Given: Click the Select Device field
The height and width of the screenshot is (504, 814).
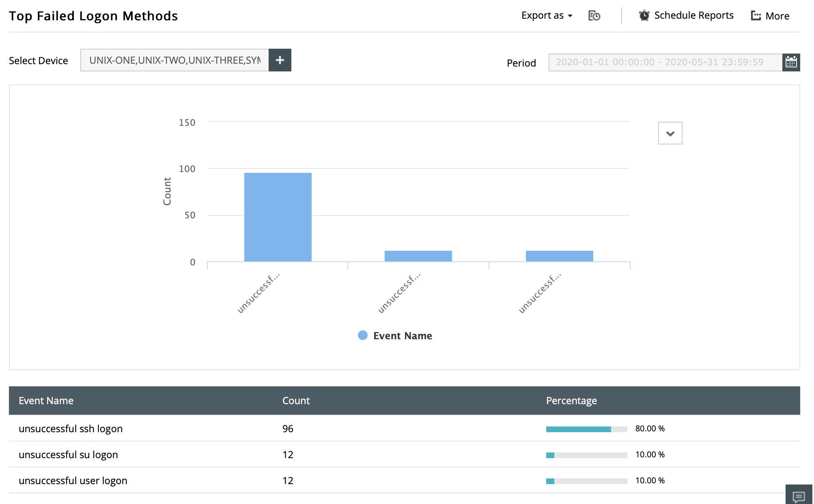Looking at the screenshot, I should click(174, 60).
